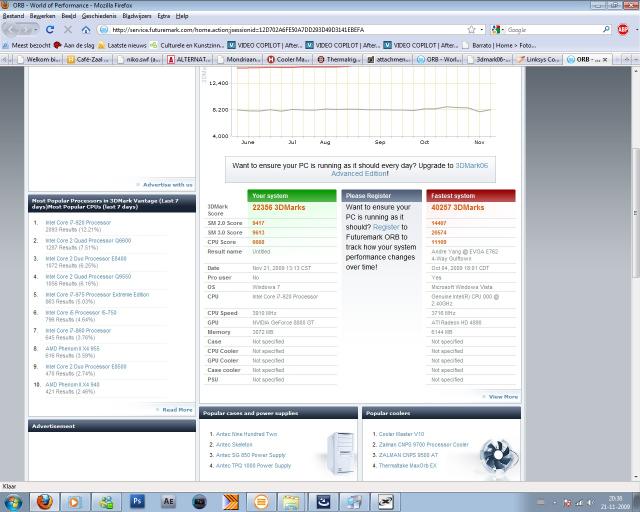Switch to the 3dmark06 tab
The image size is (640, 512).
tap(489, 60)
